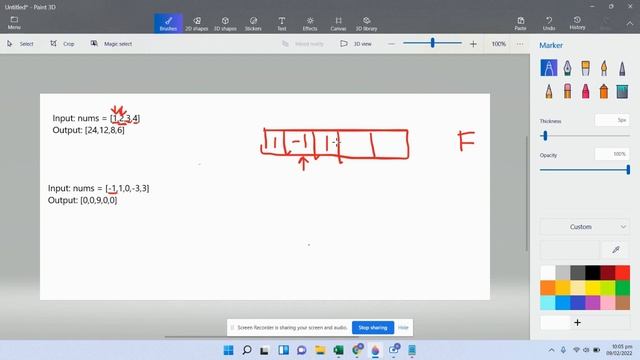Open Windows taskbar Search
640x360 pixels.
(x=247, y=350)
